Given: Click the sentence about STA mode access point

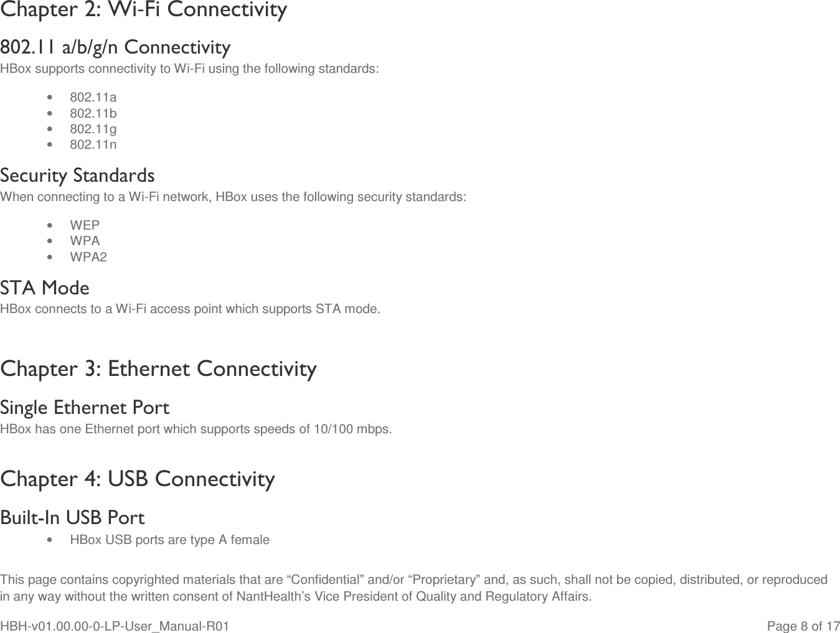Looking at the screenshot, I should 190,309.
